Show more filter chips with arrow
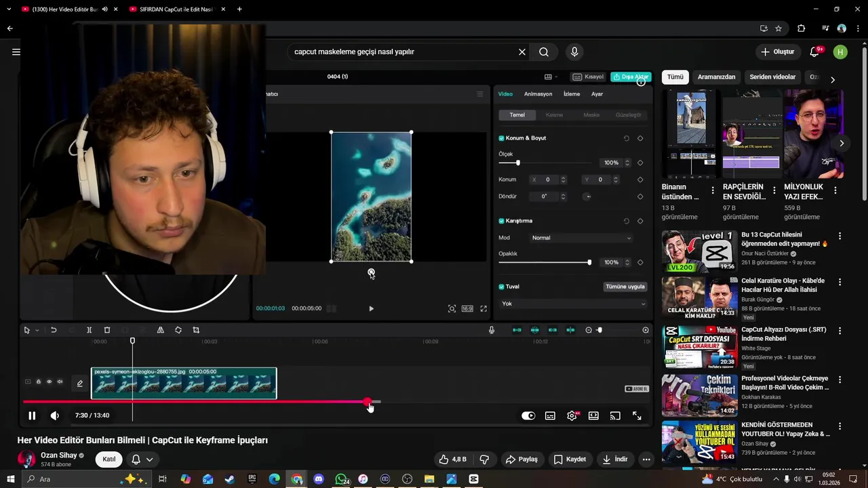The width and height of the screenshot is (868, 488). 833,79
